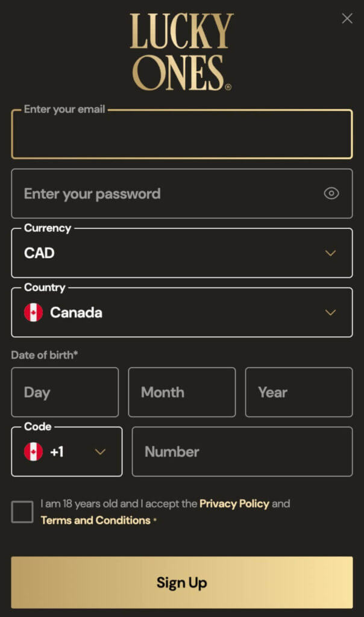Show password using the eye icon
364x617 pixels.
[x=331, y=193]
